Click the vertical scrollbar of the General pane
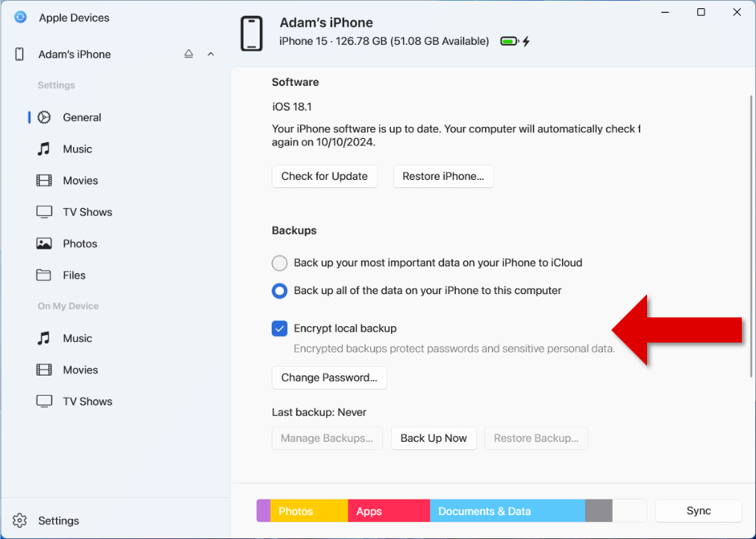This screenshot has width=756, height=539. click(x=750, y=236)
